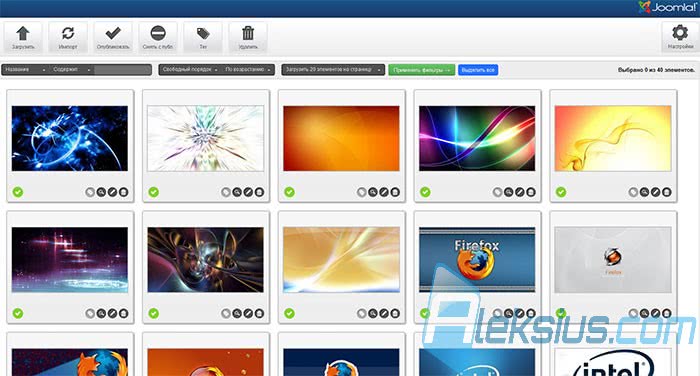Click magnifier icon on yellow smoke card
This screenshot has height=376, width=700.
click(x=644, y=192)
